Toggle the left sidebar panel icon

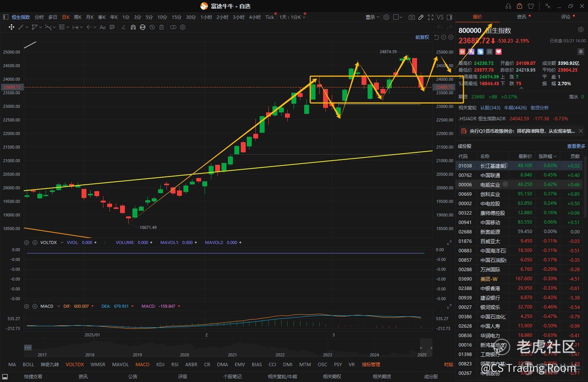pos(5,17)
